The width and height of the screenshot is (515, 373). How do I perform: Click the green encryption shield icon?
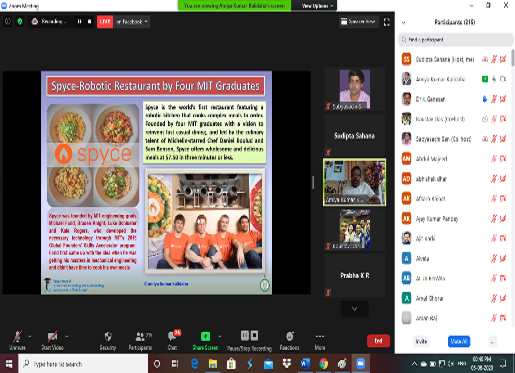click(x=20, y=22)
